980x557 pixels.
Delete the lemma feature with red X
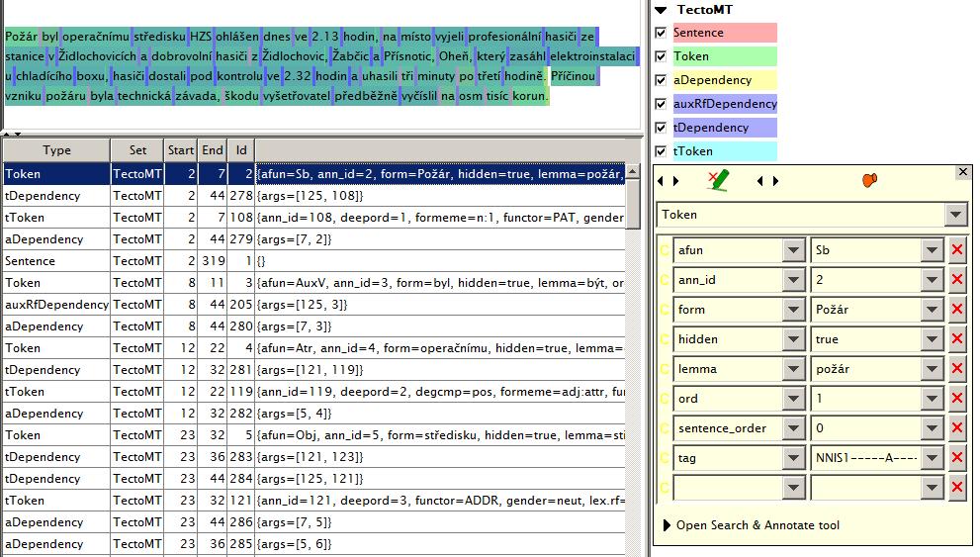(x=957, y=369)
